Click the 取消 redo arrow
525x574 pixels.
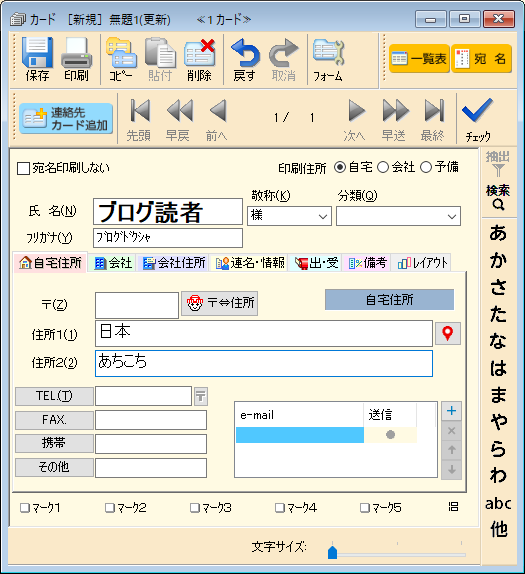coord(284,59)
